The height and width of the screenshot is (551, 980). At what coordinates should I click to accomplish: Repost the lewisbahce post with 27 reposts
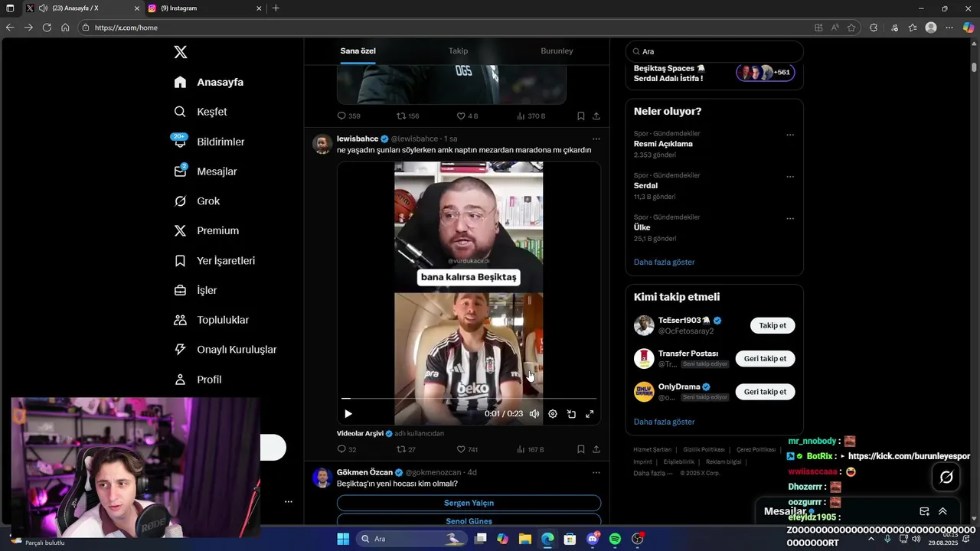(406, 449)
